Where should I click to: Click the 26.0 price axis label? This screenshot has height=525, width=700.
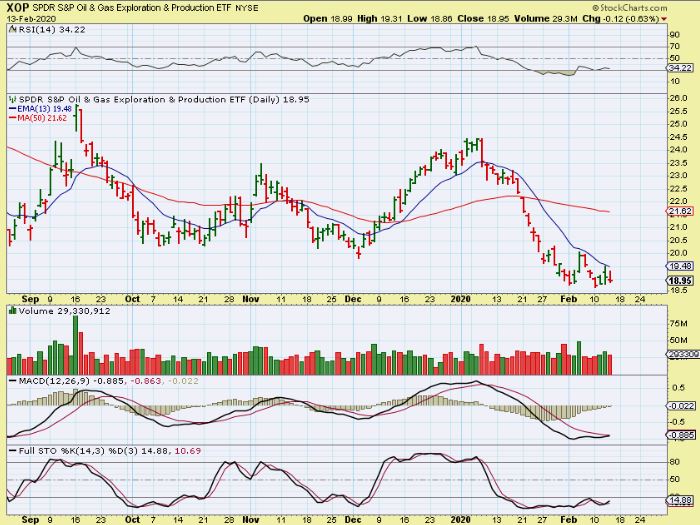(678, 98)
